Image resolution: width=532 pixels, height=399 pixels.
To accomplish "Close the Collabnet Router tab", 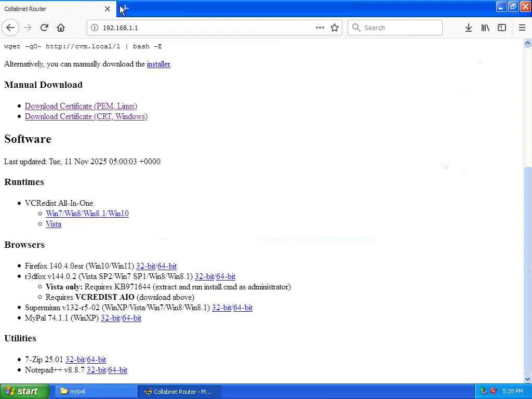I will point(108,9).
